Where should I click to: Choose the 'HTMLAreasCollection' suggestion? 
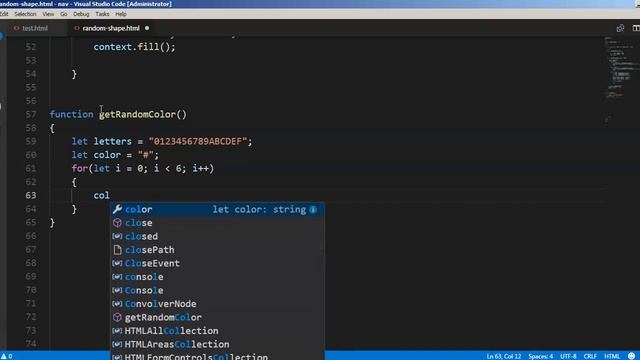218,344
